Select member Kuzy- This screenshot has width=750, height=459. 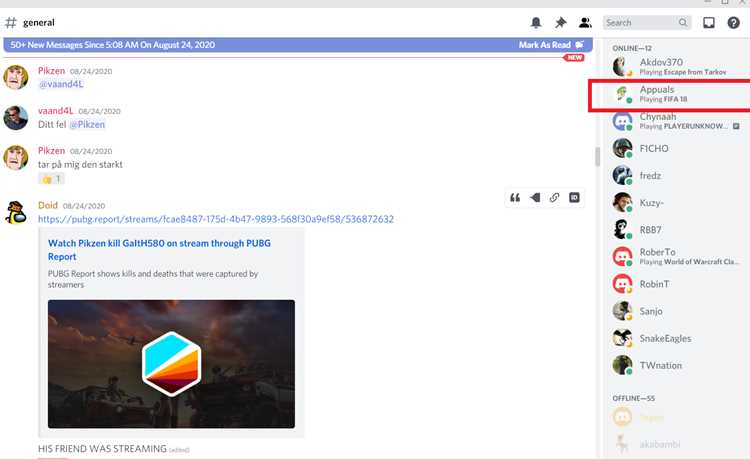[676, 203]
